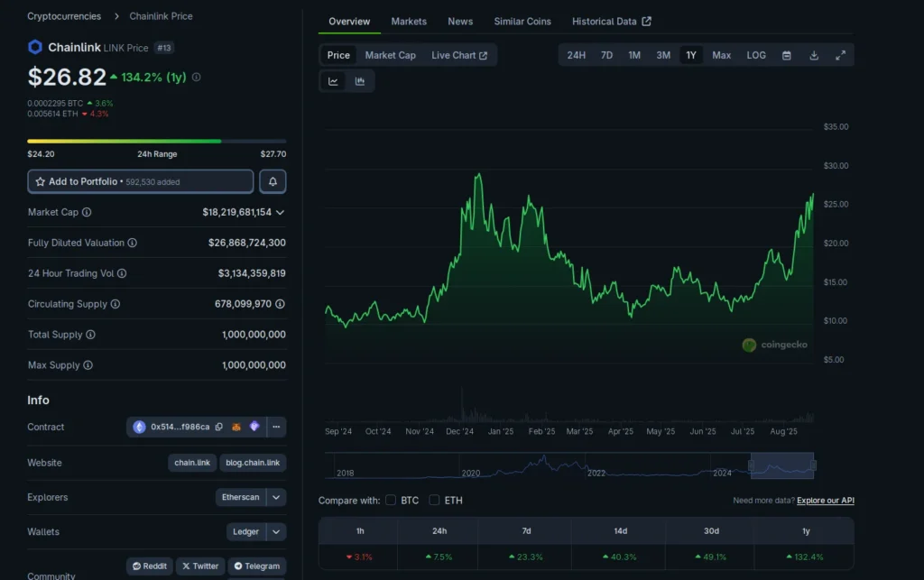
Task: Select candlestick chart view icon
Action: click(x=360, y=81)
